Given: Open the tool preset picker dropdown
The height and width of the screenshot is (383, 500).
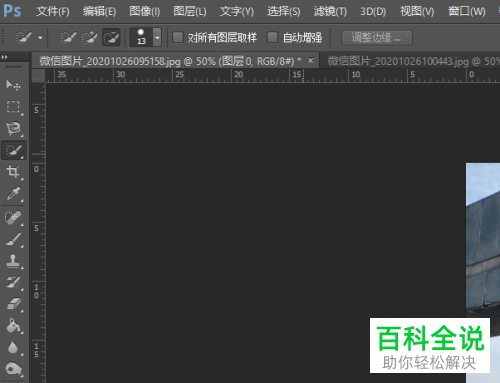Looking at the screenshot, I should point(40,38).
